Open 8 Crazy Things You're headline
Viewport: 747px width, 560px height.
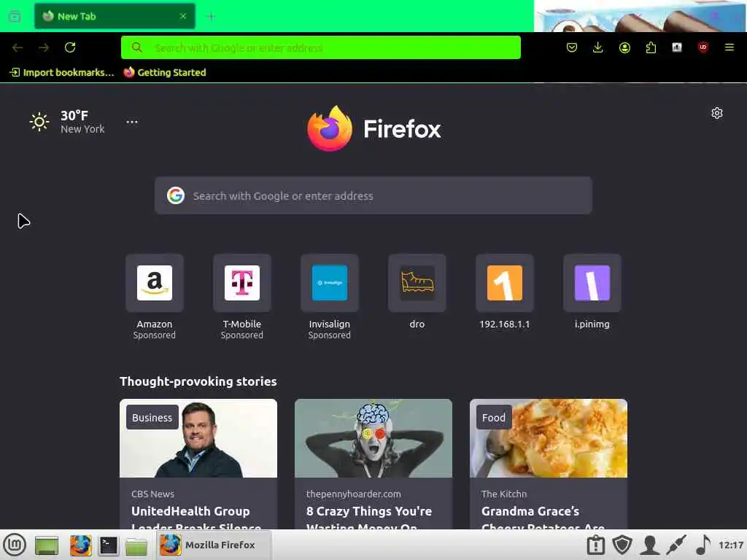click(368, 518)
